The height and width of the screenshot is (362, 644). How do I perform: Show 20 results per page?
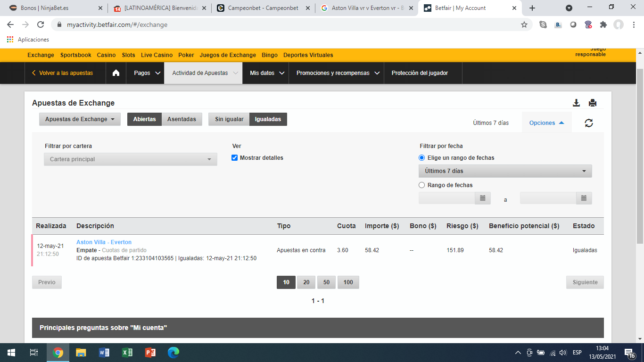pos(306,282)
